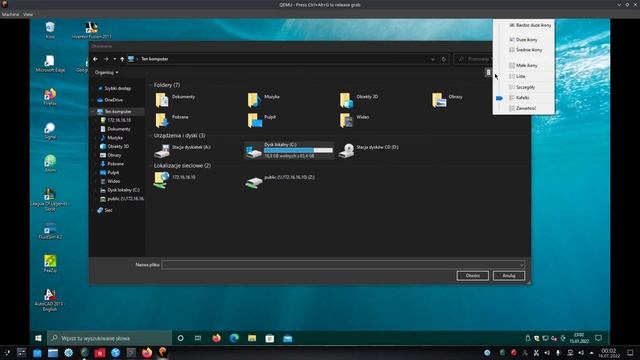Choose Zawartość view
Image resolution: width=640 pixels, height=360 pixels.
tap(522, 109)
